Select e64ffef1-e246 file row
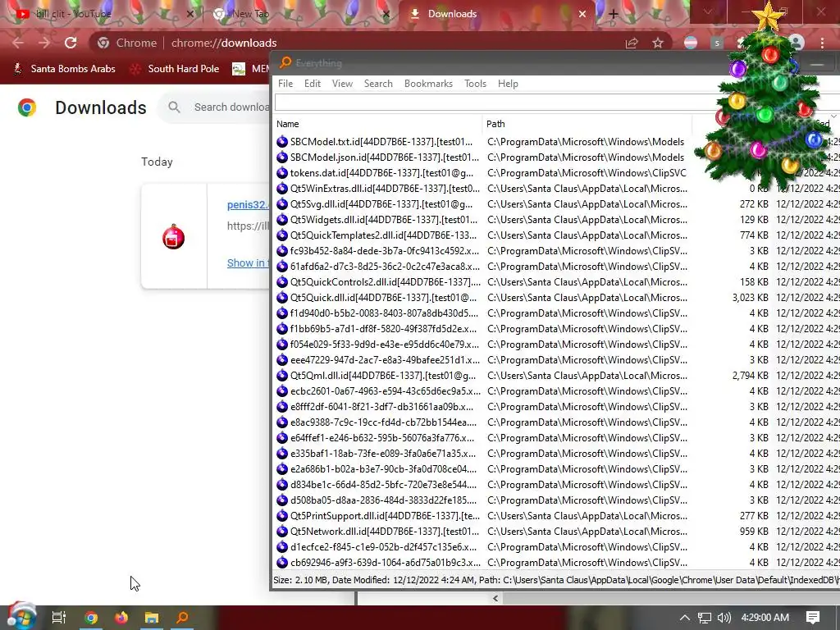Image resolution: width=840 pixels, height=630 pixels. click(556, 438)
